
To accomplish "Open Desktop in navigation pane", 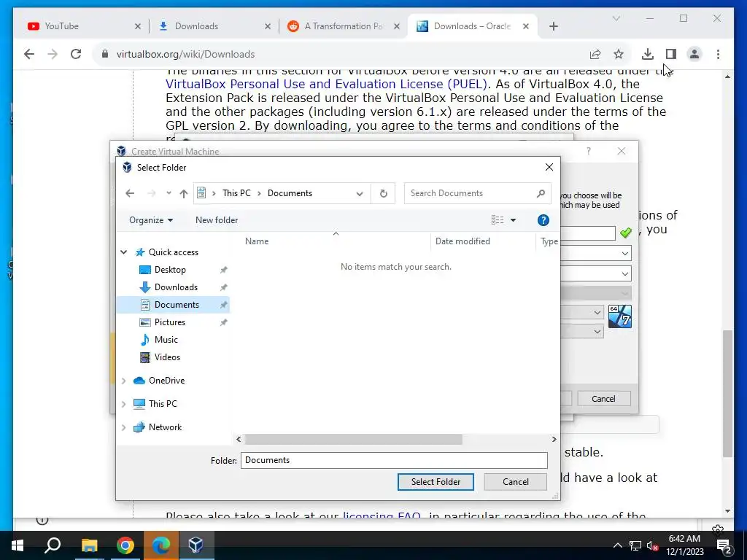I will click(170, 270).
